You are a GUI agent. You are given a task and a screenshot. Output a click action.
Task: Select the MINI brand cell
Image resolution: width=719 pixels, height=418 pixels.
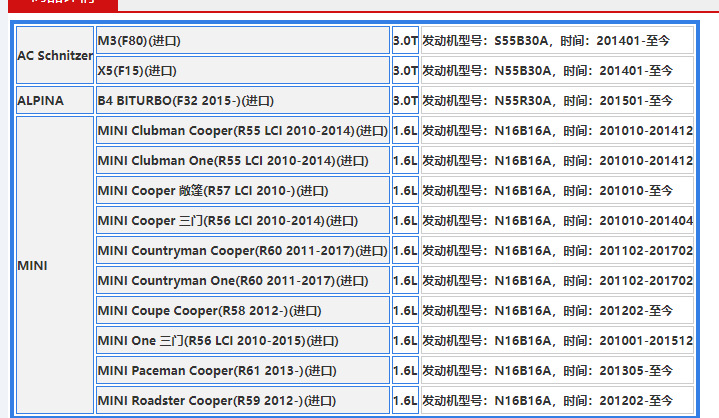pos(55,265)
